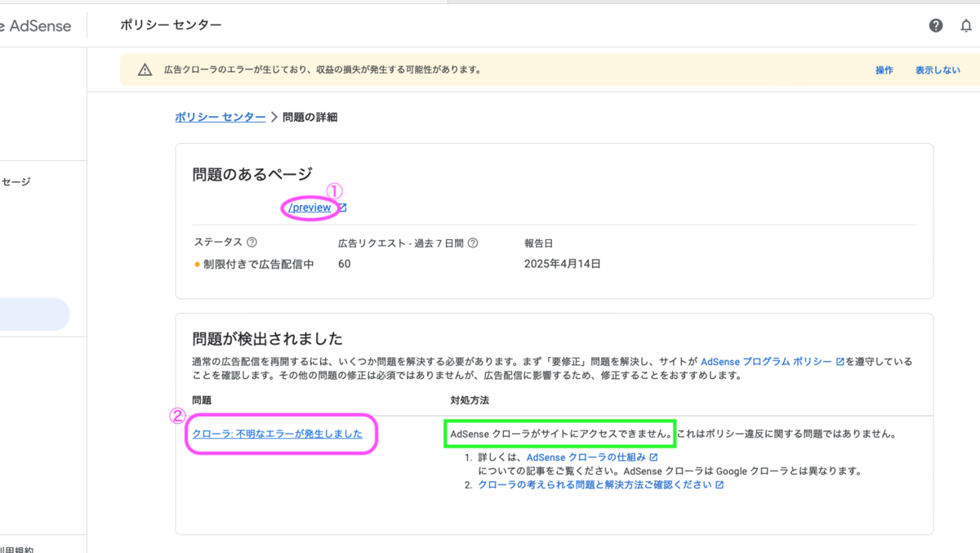The image size is (980, 553).
Task: Open the AdSense プログラム ポリシー link
Action: tap(766, 361)
